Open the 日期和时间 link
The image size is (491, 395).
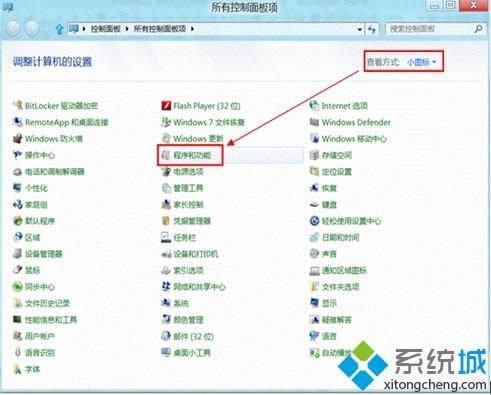click(340, 237)
